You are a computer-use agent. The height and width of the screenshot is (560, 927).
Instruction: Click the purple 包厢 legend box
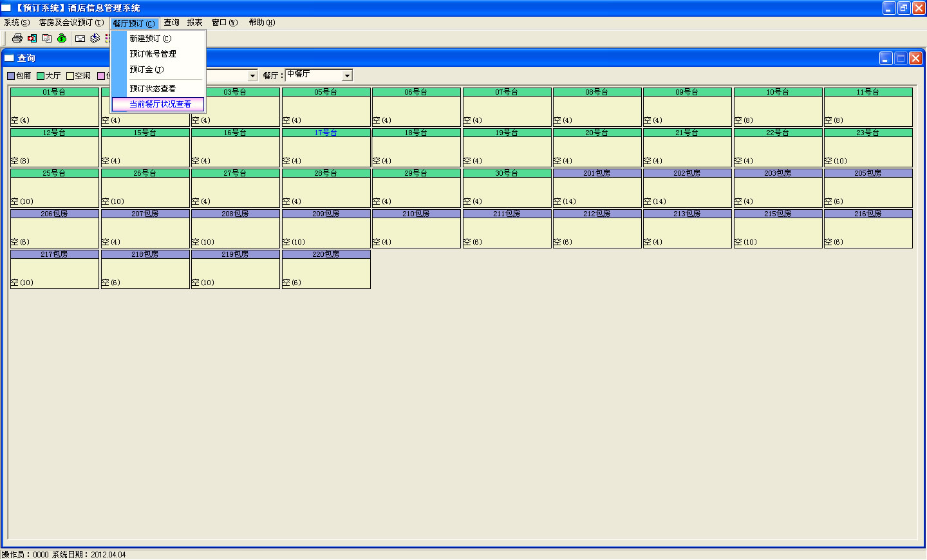(x=11, y=76)
